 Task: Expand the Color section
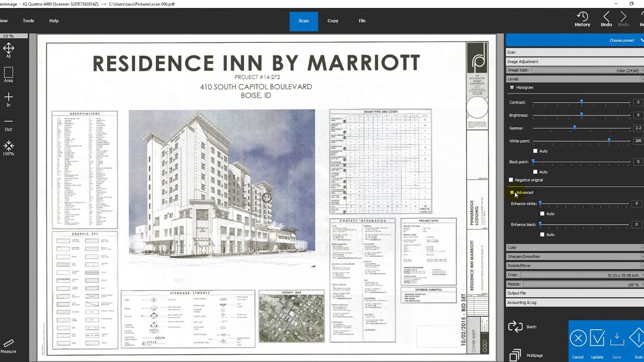point(575,247)
